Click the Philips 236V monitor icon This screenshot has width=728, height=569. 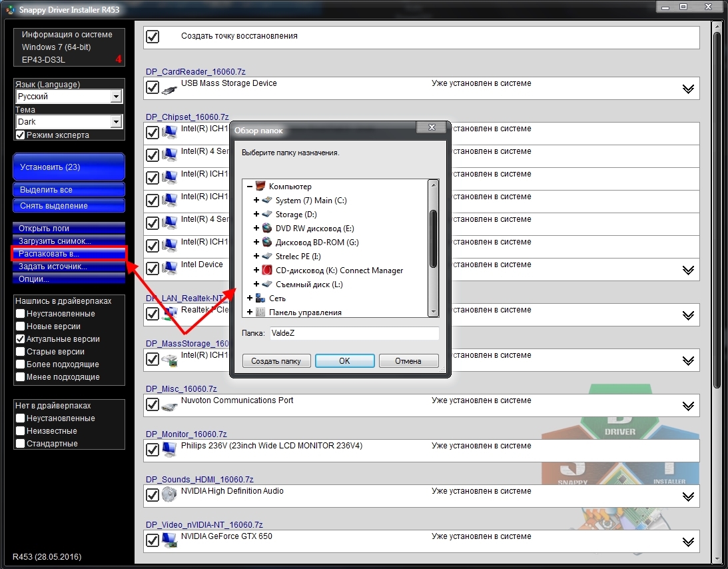(x=169, y=450)
